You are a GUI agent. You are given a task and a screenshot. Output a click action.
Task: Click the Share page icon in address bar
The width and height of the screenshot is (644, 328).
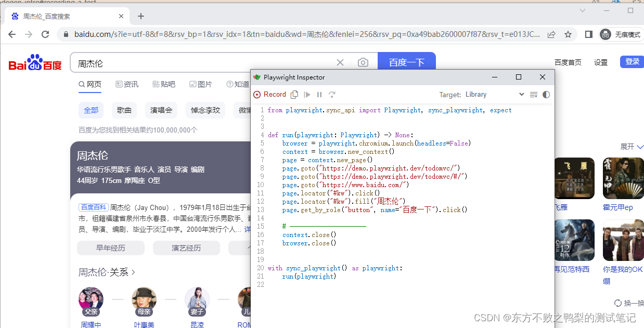(x=551, y=34)
